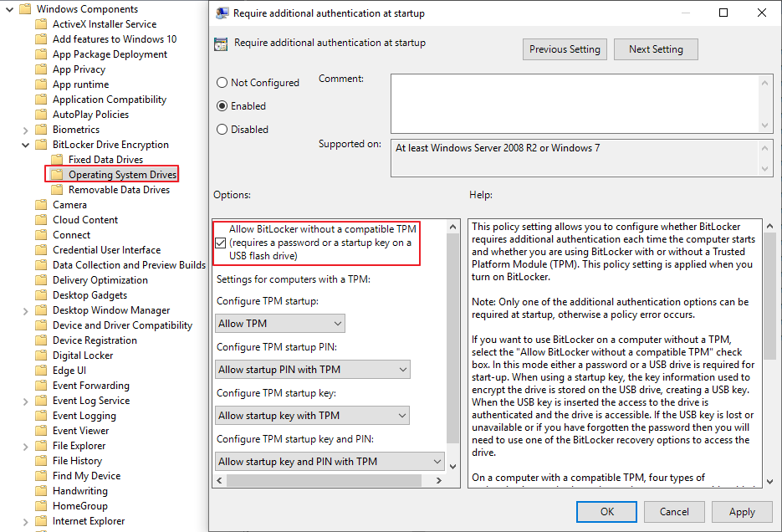Select Add features to Windows 10

point(115,39)
